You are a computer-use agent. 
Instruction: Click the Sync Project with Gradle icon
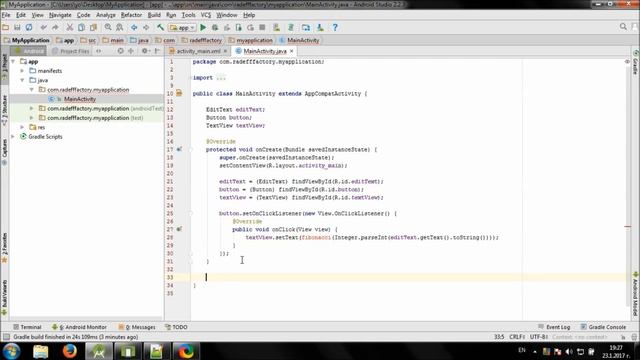[291, 27]
